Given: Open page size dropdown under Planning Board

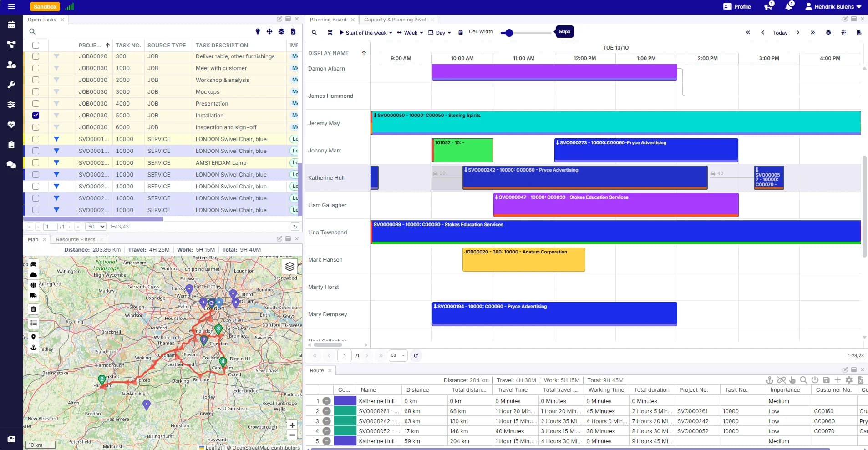Looking at the screenshot, I should click(x=398, y=355).
